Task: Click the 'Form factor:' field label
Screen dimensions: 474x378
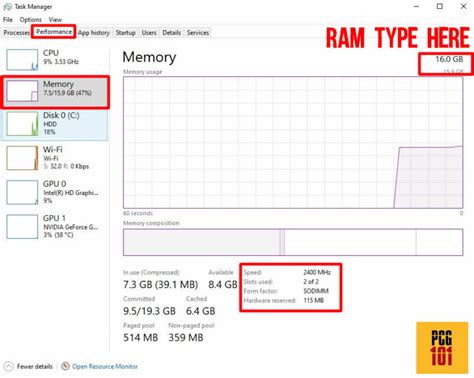Action: pos(261,291)
